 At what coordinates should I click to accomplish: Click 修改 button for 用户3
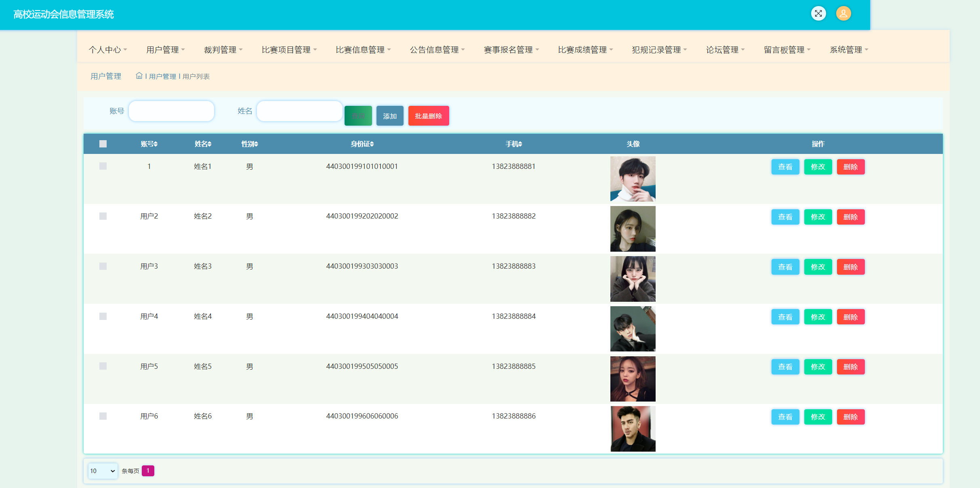click(x=818, y=267)
